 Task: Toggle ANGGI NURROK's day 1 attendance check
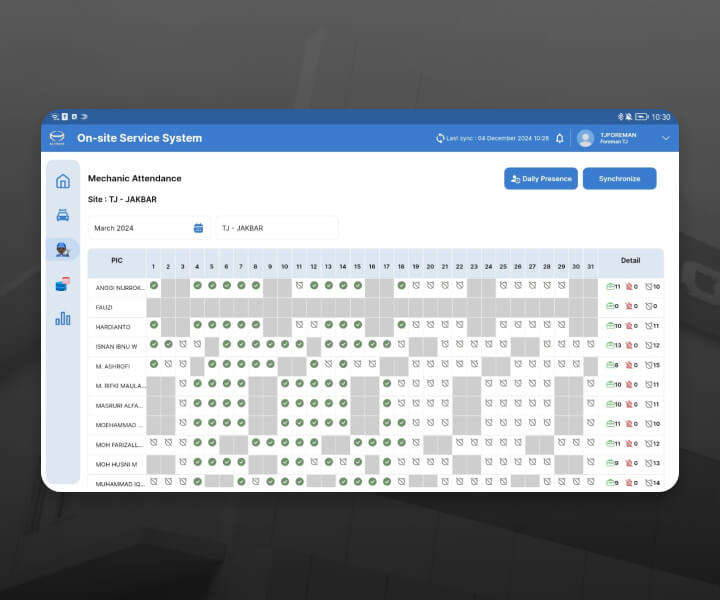pyautogui.click(x=154, y=286)
